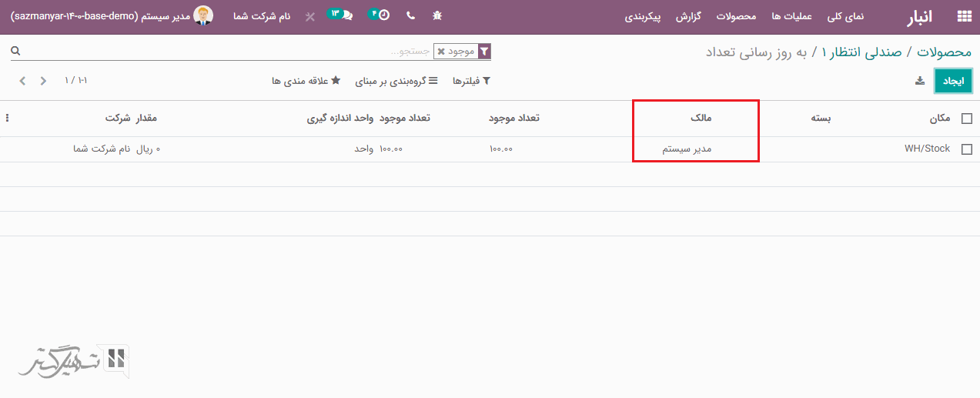Screen dimensions: 980x398
Task: Sort by the مالک column header
Action: pos(701,119)
